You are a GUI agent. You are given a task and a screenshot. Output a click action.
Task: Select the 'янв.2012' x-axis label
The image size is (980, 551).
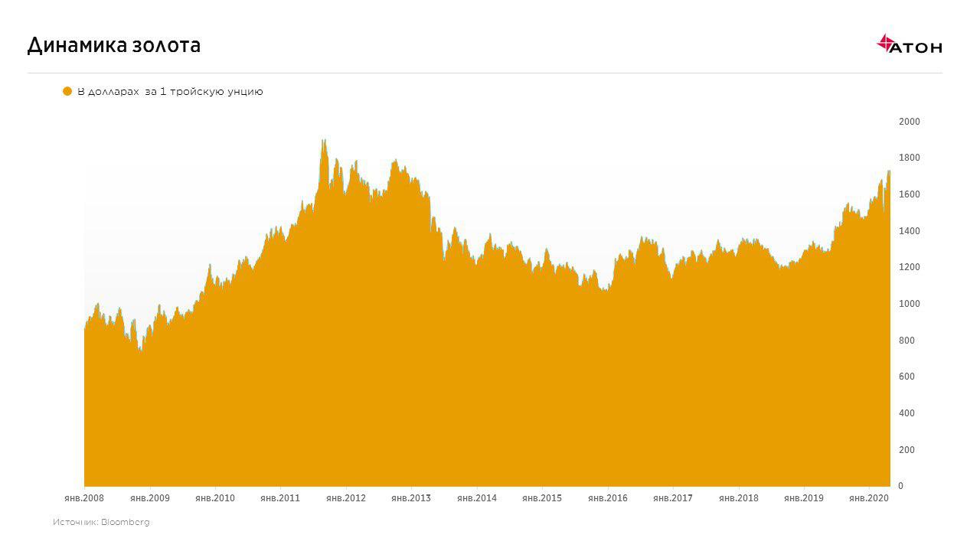click(x=346, y=498)
